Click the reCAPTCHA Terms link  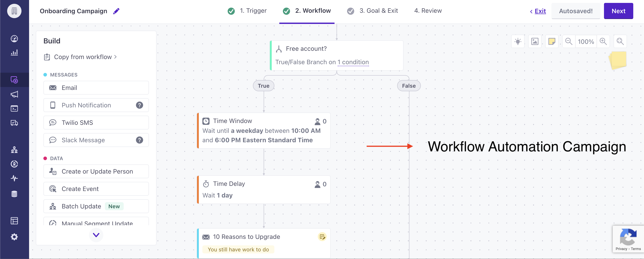636,249
